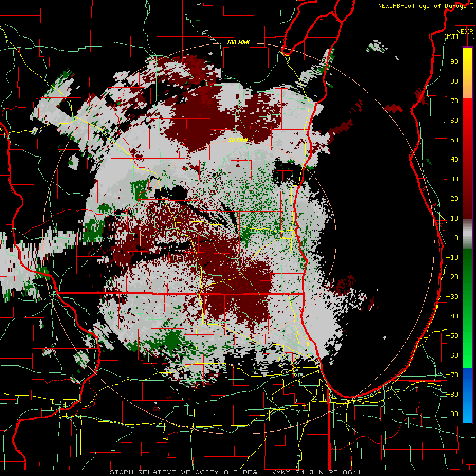Select the -40 value on the velocity scale
Image resolution: width=476 pixels, height=476 pixels.
pyautogui.click(x=452, y=316)
